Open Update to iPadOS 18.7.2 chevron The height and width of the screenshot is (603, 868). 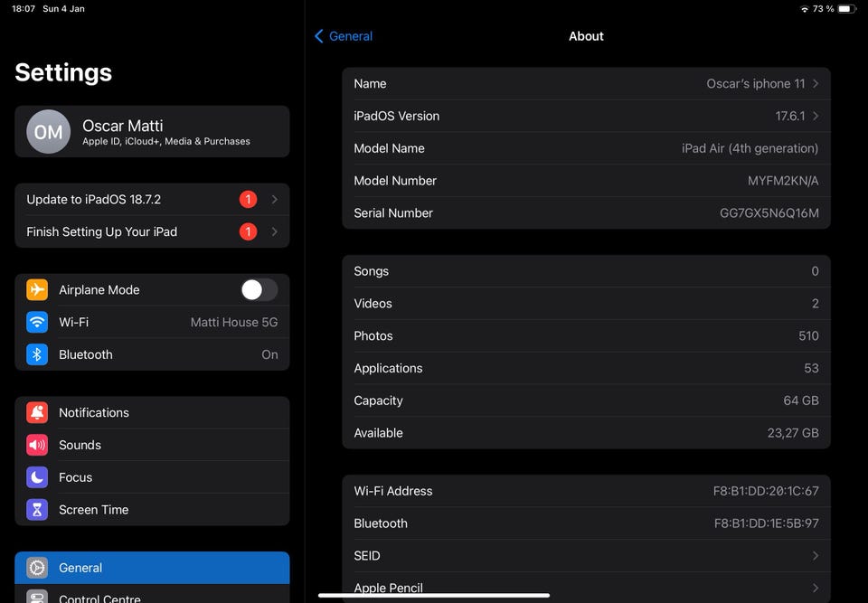(275, 199)
